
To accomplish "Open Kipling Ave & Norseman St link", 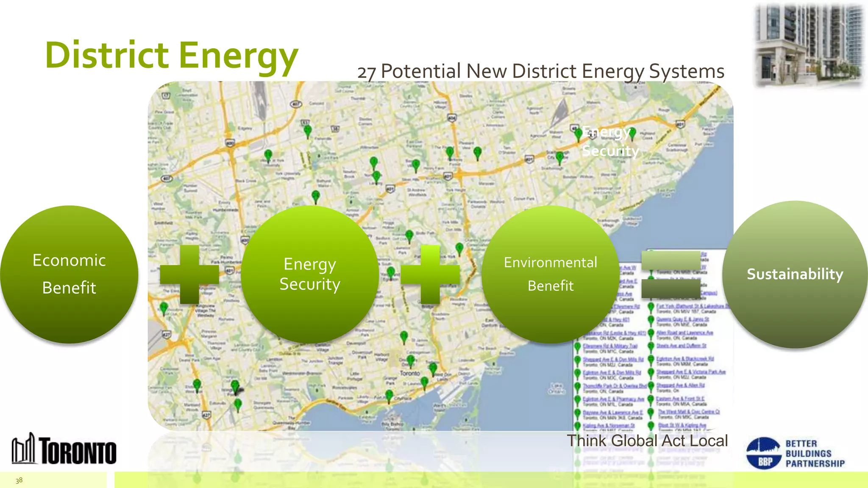I will click(x=609, y=426).
